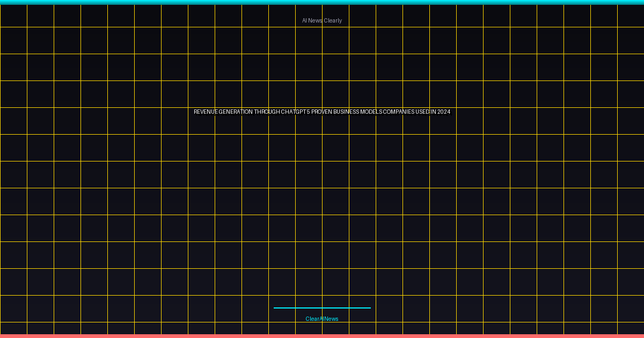The width and height of the screenshot is (644, 338).
Task: Select the word "PROVEN" in the headline
Action: pos(321,112)
